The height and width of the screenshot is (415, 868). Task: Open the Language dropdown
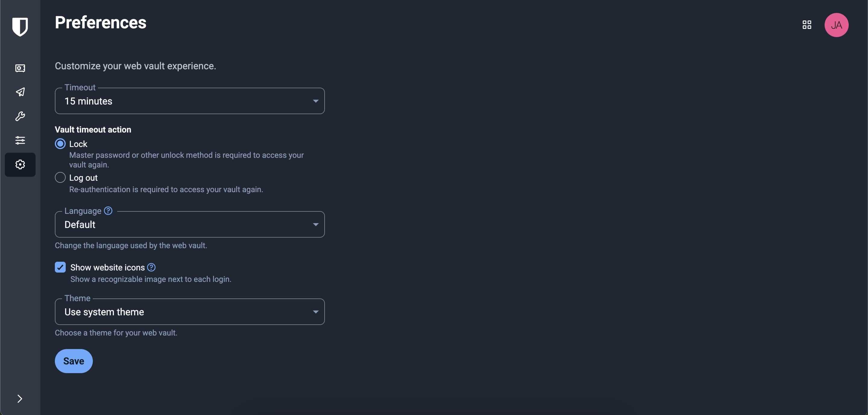point(189,224)
